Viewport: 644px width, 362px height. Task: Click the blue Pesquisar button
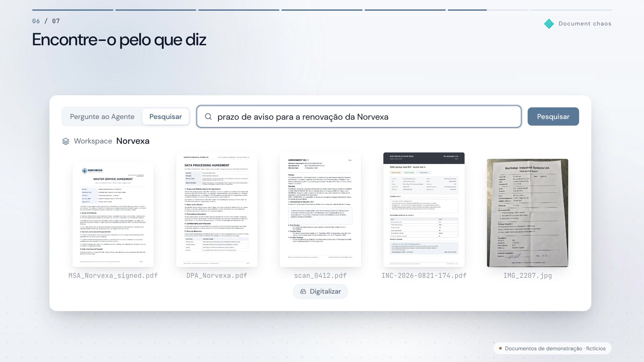[x=553, y=117]
